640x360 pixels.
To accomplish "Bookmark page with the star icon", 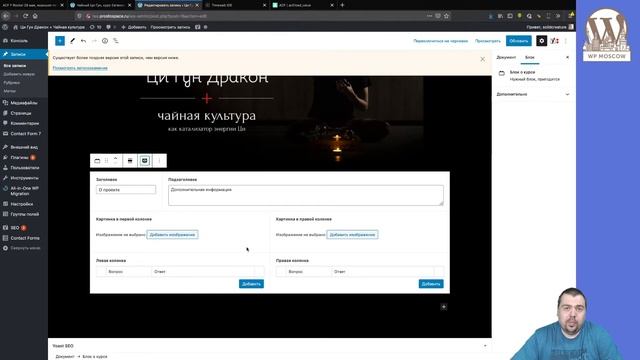I will coord(447,16).
